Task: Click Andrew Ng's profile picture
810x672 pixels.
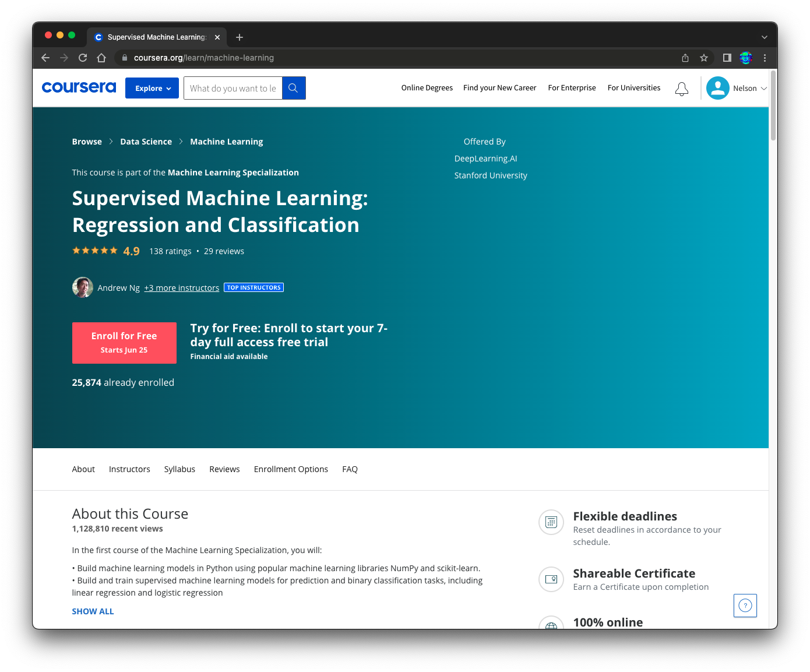Action: pos(82,287)
